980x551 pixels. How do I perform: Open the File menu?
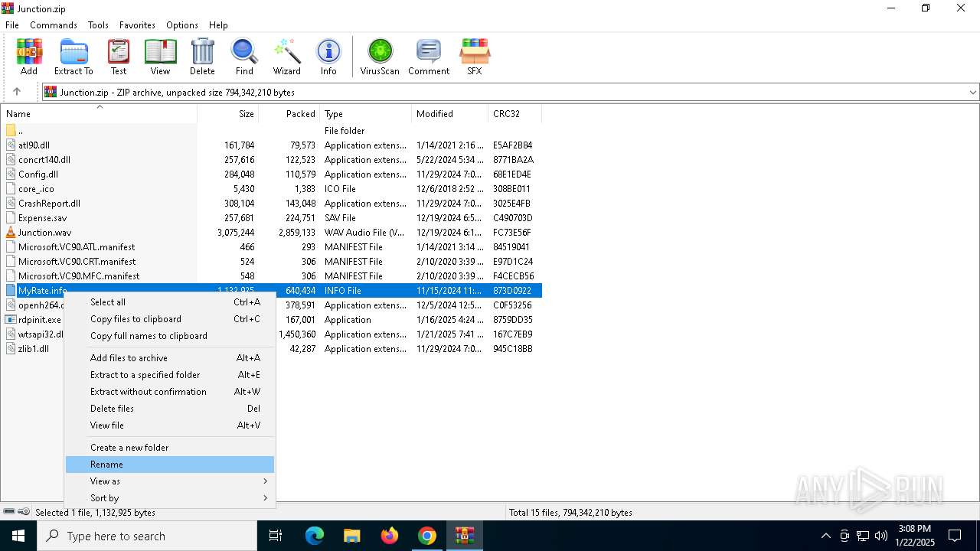12,25
